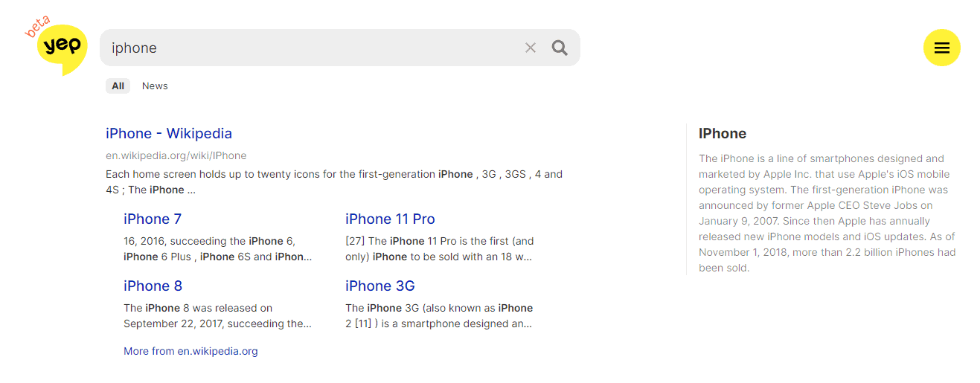
Task: Open the yellow hamburger menu
Action: (x=942, y=48)
